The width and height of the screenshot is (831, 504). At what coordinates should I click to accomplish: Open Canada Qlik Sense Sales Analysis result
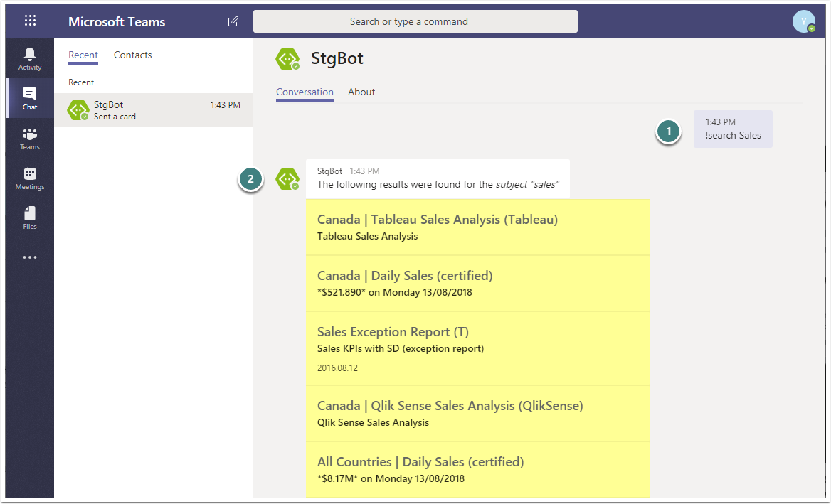pos(450,406)
